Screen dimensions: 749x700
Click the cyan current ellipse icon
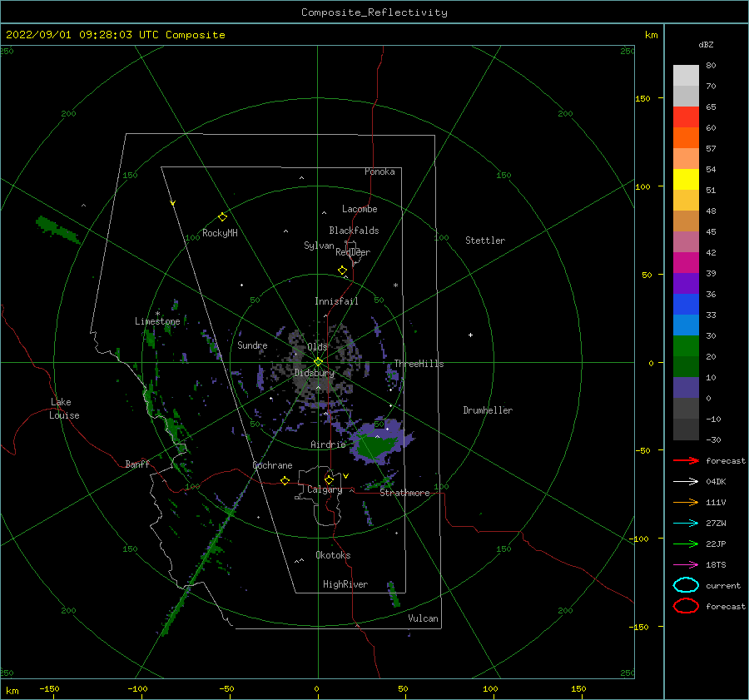click(686, 585)
